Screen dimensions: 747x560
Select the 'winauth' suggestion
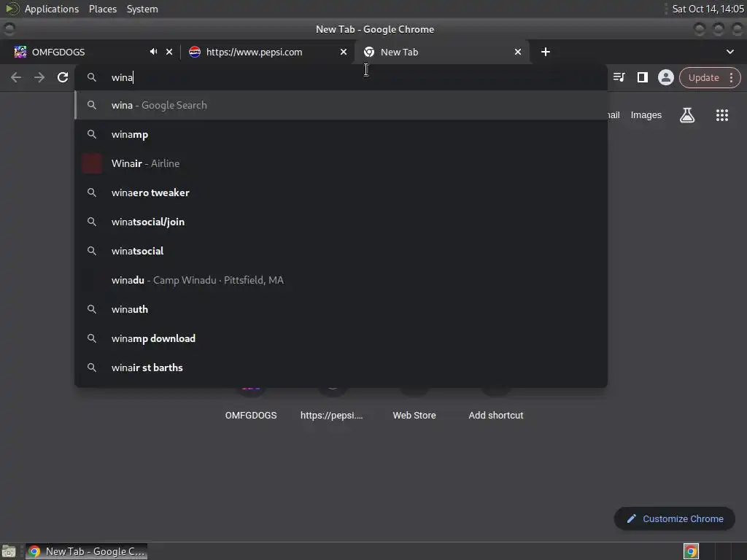(x=341, y=309)
